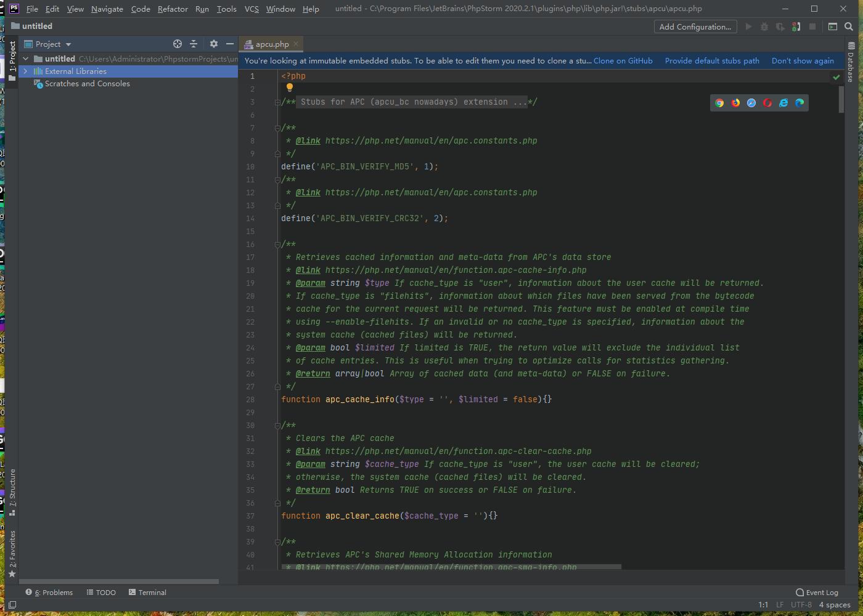Toggle Listen for PHP Debug Connections
The width and height of the screenshot is (863, 616).
pos(796,26)
